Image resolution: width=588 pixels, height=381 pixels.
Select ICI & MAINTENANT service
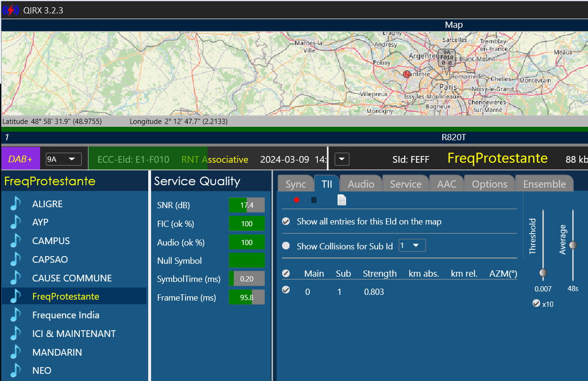point(74,334)
